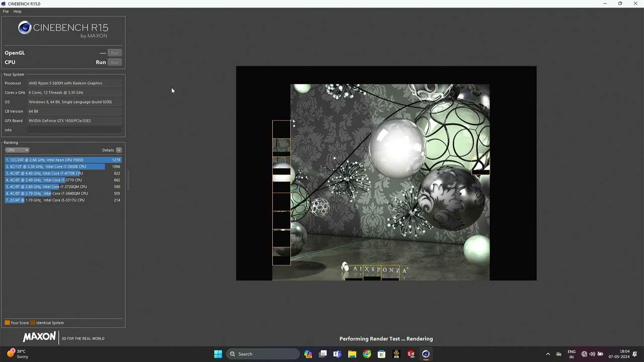Select the Core i7-3930K ranking row

(x=63, y=166)
